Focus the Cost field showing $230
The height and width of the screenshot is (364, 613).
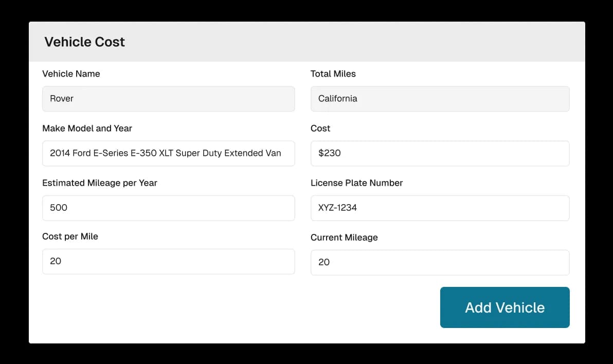(x=440, y=153)
